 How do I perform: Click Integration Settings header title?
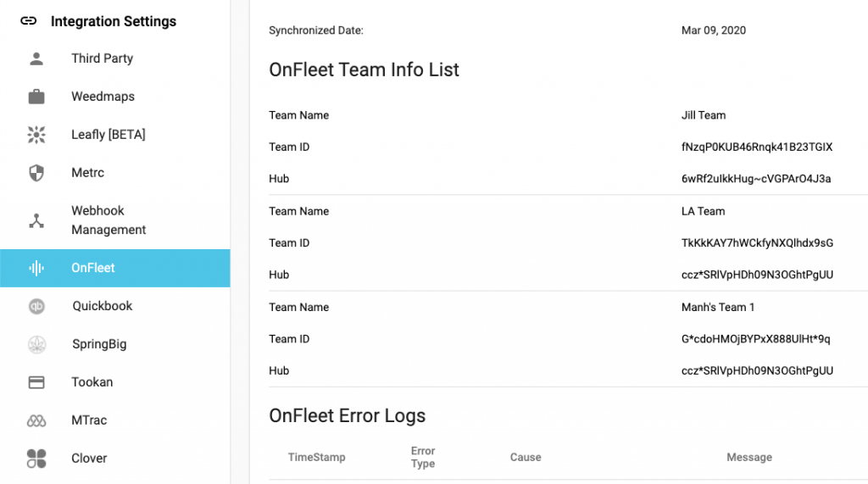point(114,21)
